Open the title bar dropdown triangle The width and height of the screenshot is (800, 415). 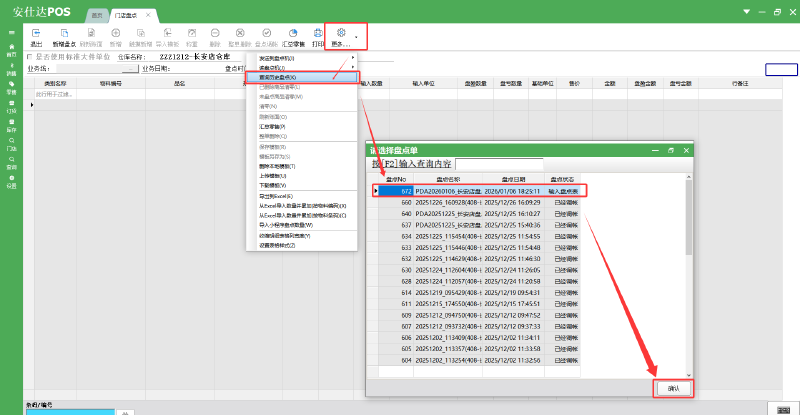click(746, 12)
